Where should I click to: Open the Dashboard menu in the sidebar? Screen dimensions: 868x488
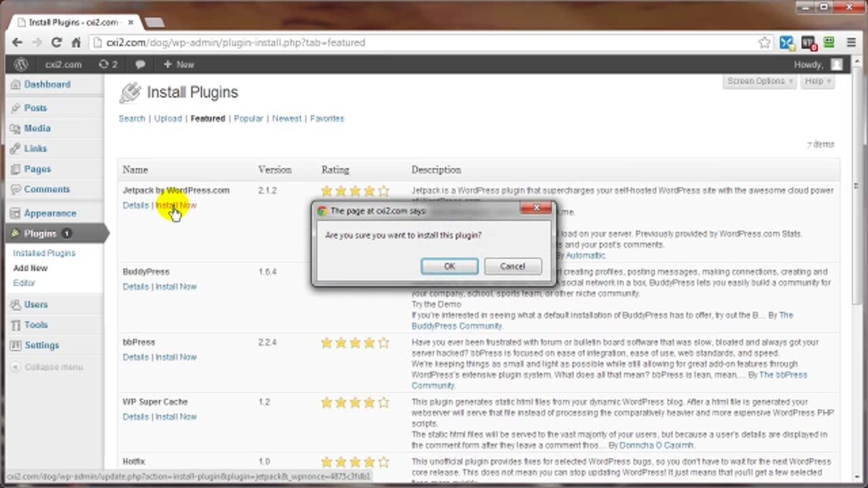point(47,85)
